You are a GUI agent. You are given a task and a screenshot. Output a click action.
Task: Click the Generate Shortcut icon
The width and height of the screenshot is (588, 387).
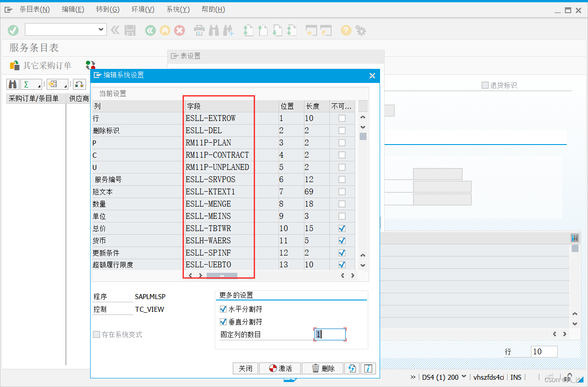[x=326, y=30]
